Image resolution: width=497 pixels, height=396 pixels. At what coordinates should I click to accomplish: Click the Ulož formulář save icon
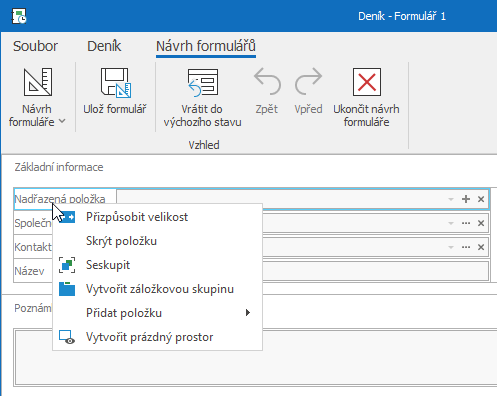(116, 83)
